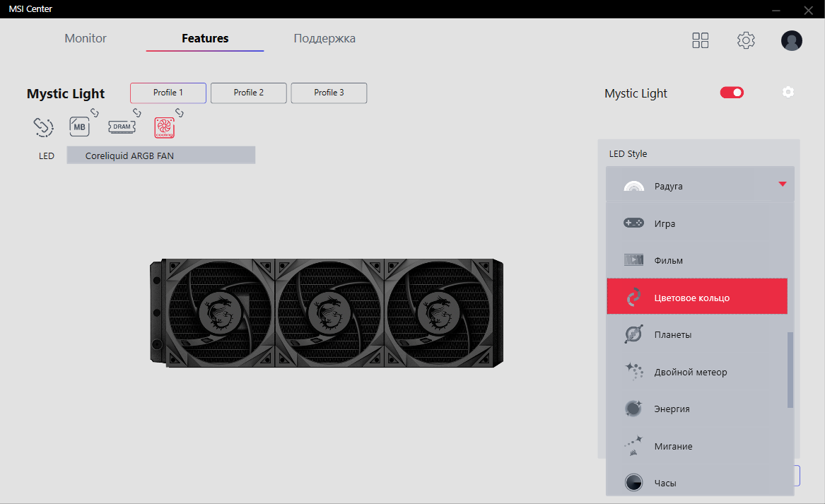Open the sync all devices link icon

click(43, 127)
